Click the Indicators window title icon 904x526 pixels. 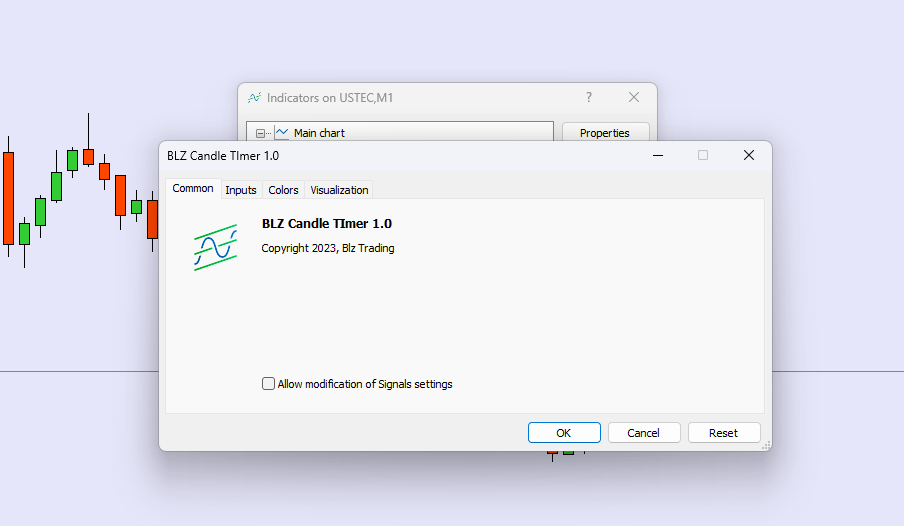(254, 97)
